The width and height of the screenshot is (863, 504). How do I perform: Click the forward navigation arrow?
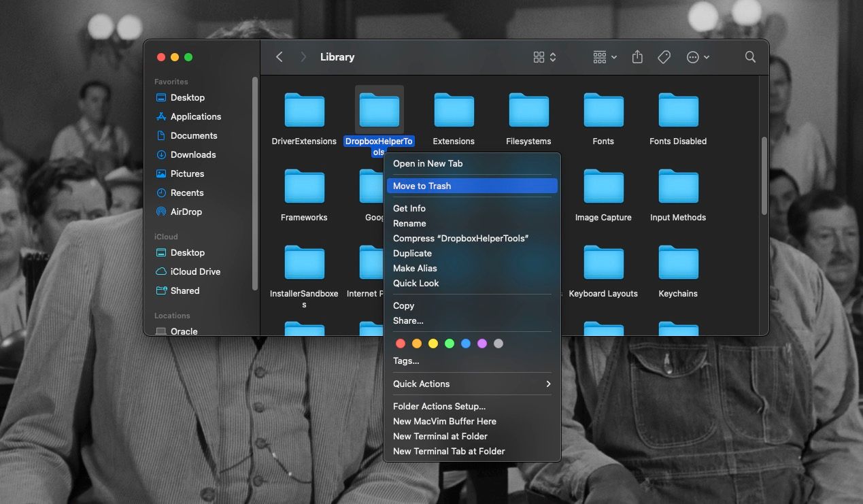click(x=303, y=57)
